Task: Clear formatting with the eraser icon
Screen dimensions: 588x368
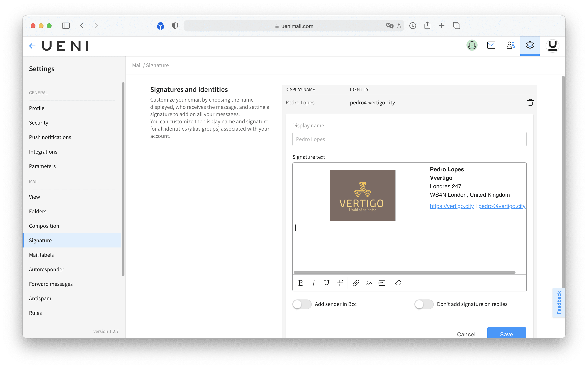Action: (x=398, y=283)
